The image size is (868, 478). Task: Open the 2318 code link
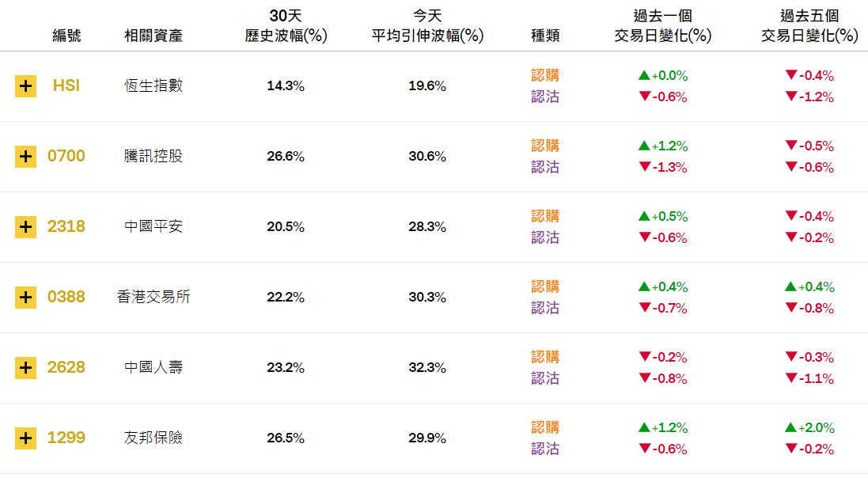(66, 226)
